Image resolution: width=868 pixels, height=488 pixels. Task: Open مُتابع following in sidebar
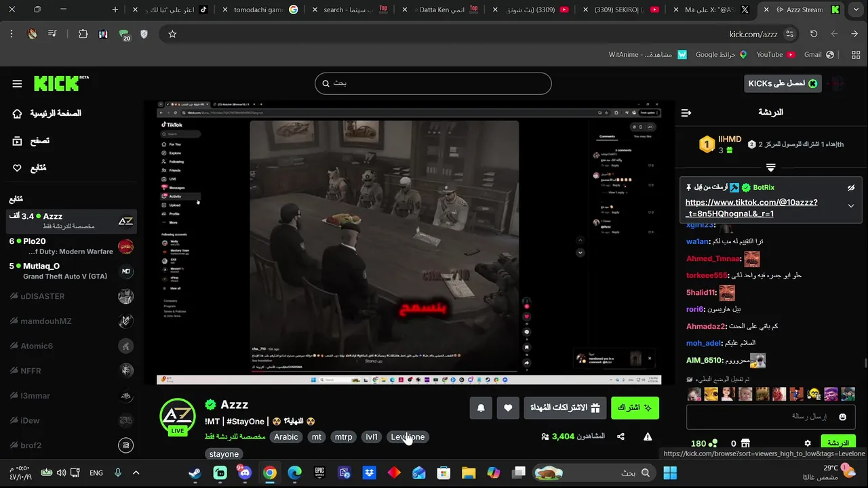(x=29, y=167)
